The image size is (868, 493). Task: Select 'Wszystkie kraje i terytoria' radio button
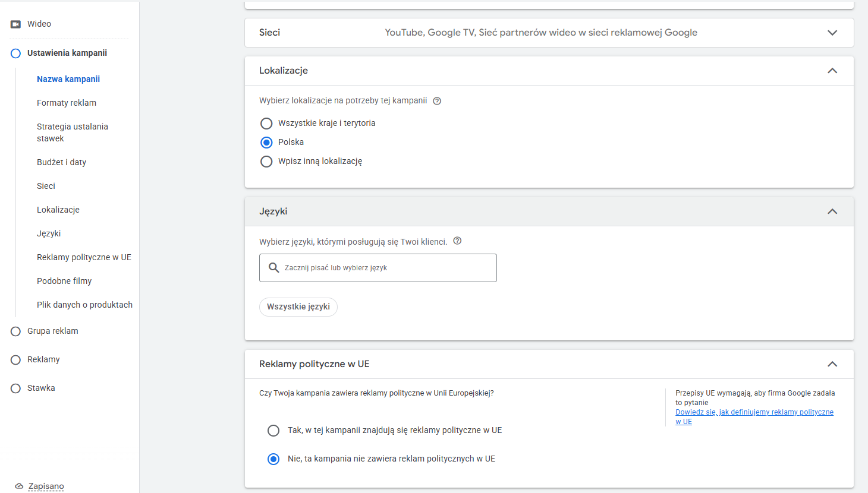tap(266, 124)
